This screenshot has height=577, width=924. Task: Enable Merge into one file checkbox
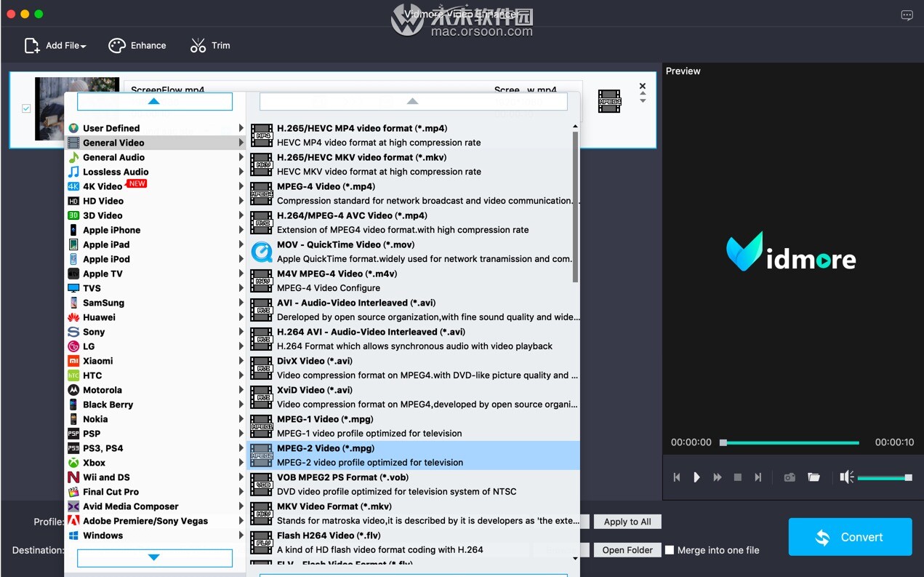[670, 550]
